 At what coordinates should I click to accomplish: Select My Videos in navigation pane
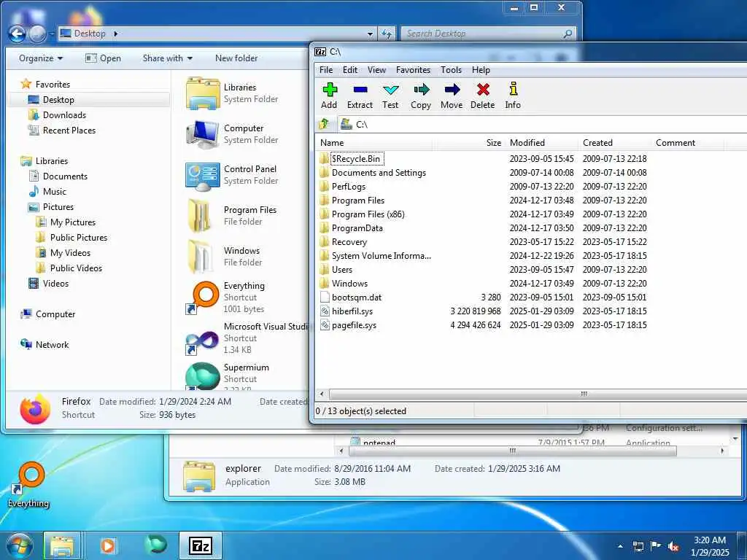[70, 253]
